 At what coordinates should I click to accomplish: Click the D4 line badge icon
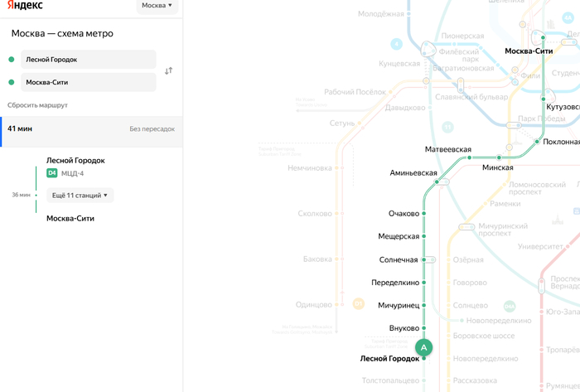[51, 172]
